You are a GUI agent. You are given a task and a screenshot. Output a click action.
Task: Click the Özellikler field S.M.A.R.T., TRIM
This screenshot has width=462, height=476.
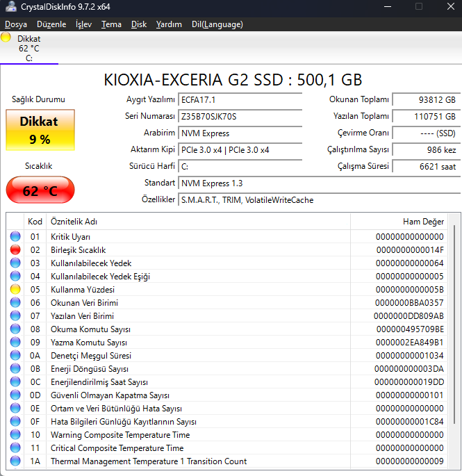click(320, 200)
